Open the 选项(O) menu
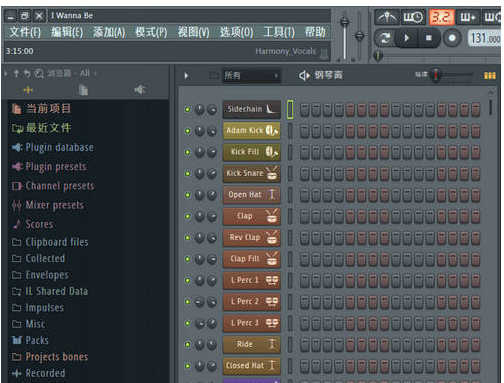 tap(236, 32)
